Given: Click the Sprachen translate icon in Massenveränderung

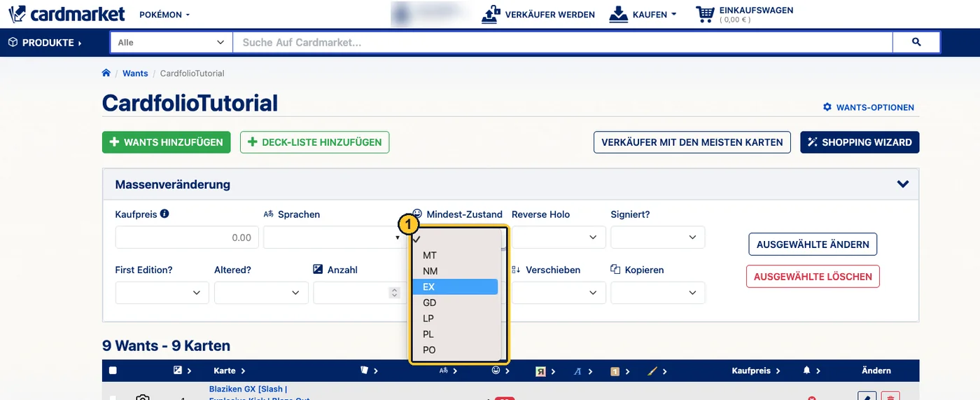Looking at the screenshot, I should click(268, 214).
